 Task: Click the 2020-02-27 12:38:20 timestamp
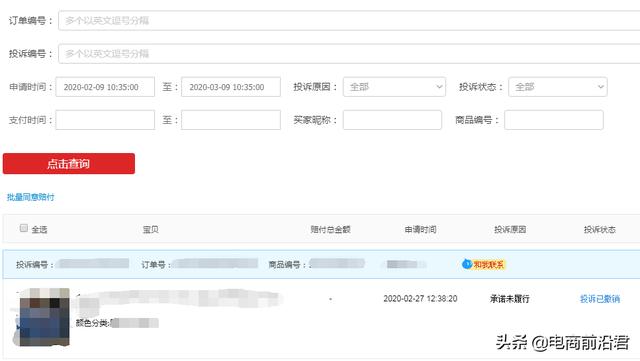[x=420, y=299]
